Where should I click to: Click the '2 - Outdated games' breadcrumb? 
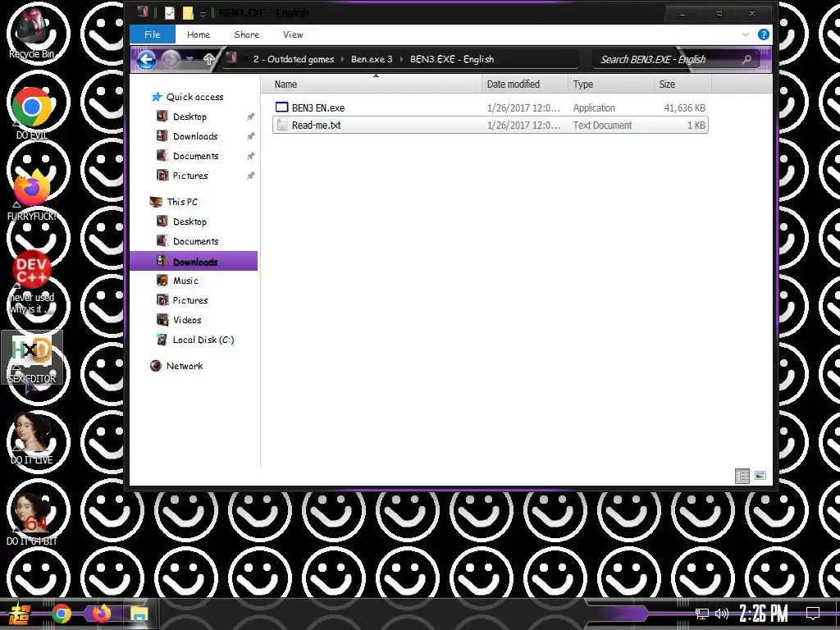294,59
